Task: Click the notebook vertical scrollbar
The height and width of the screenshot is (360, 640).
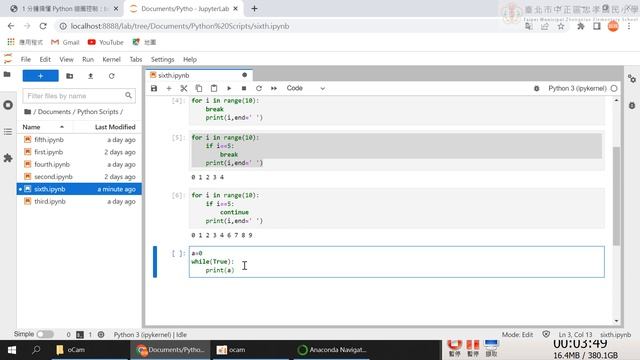Action: pos(616,196)
